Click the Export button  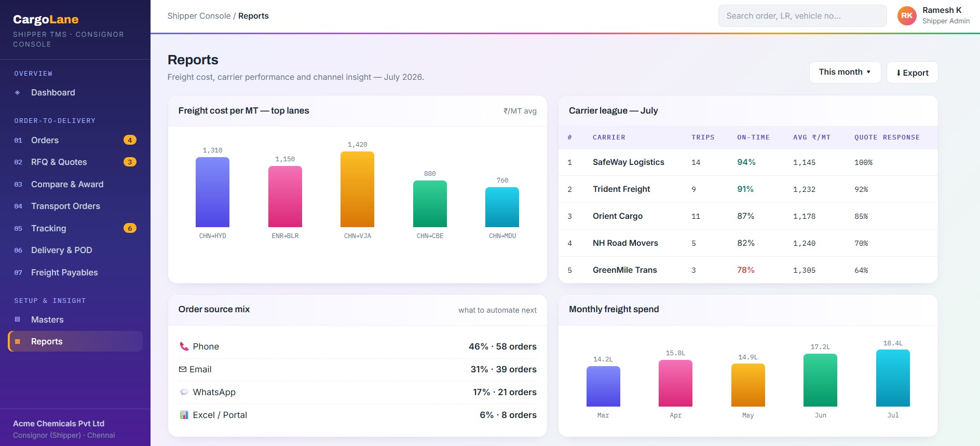[912, 73]
